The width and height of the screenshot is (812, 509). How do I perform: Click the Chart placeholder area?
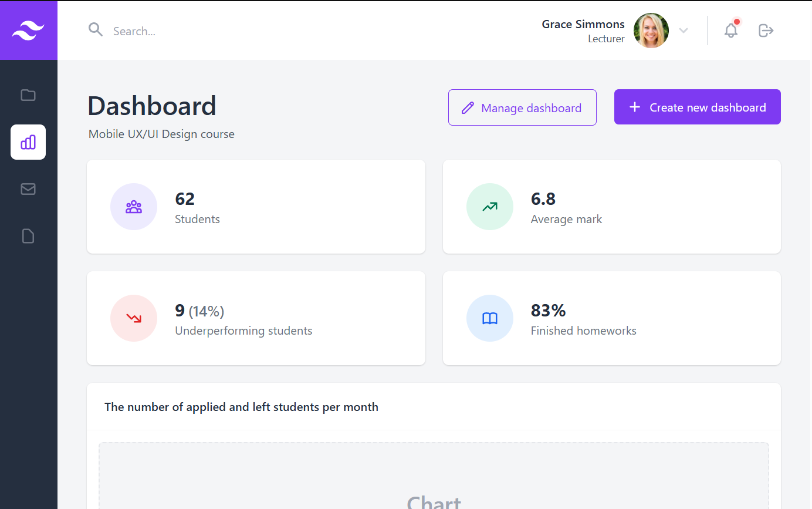click(434, 476)
